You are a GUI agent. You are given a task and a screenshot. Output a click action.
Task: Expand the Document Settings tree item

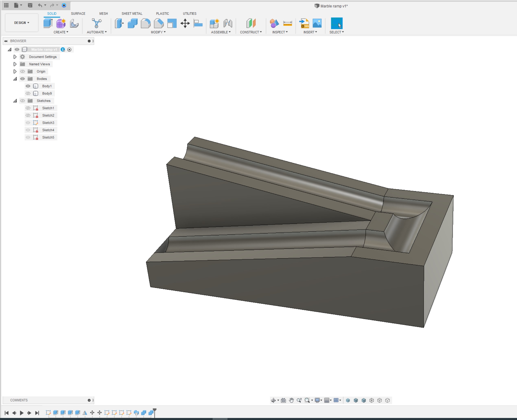pos(15,57)
